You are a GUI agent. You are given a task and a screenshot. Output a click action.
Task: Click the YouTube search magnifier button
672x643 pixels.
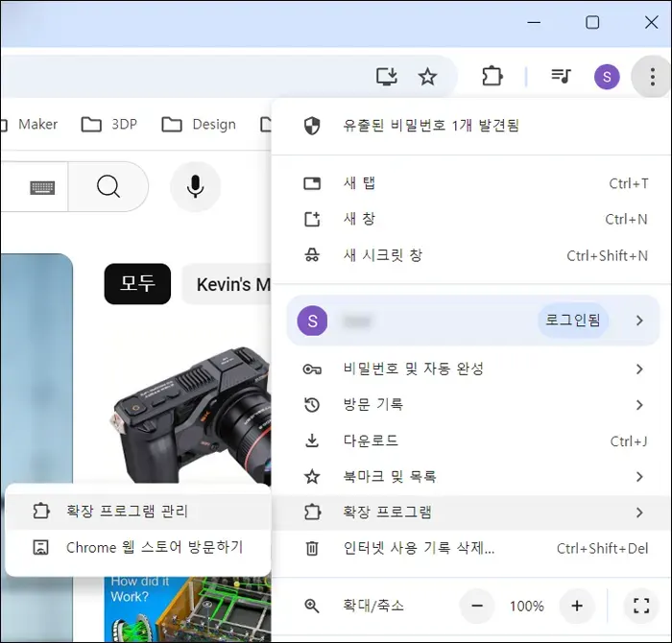108,186
